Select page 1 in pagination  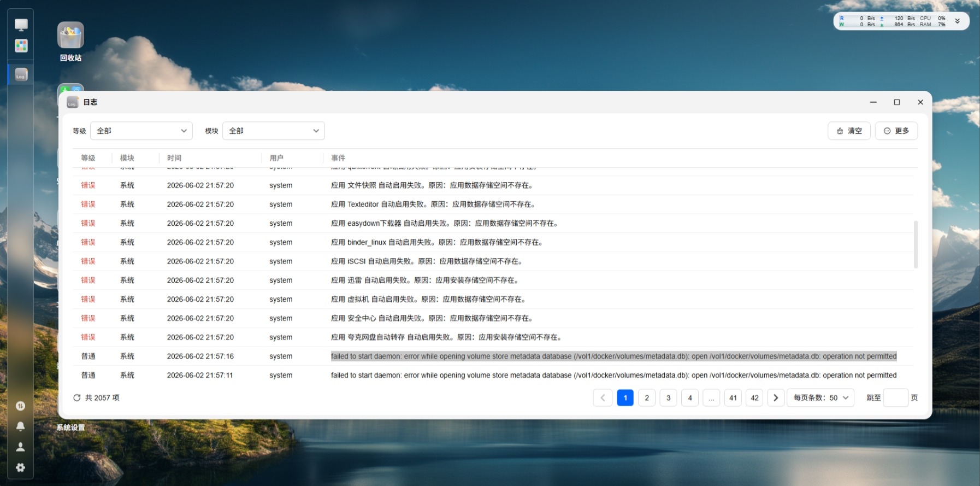click(x=625, y=398)
